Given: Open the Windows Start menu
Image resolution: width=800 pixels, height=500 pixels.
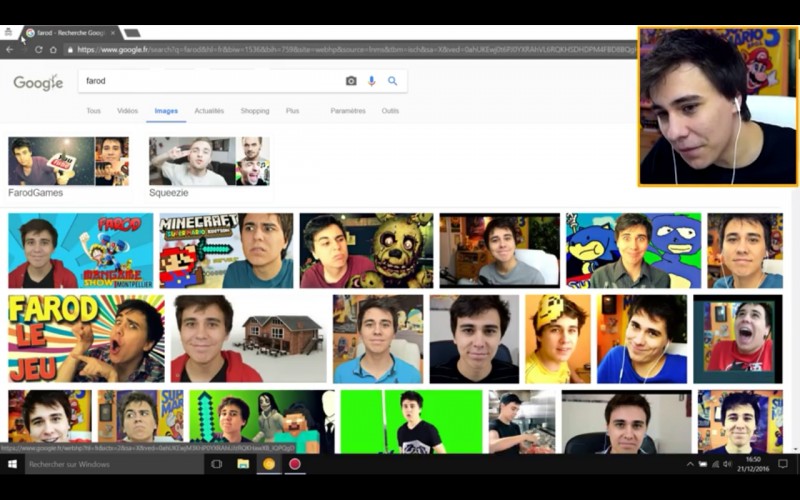Looking at the screenshot, I should point(12,464).
